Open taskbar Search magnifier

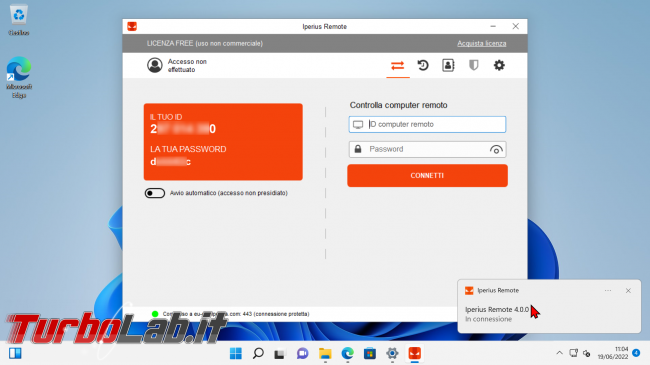click(258, 353)
